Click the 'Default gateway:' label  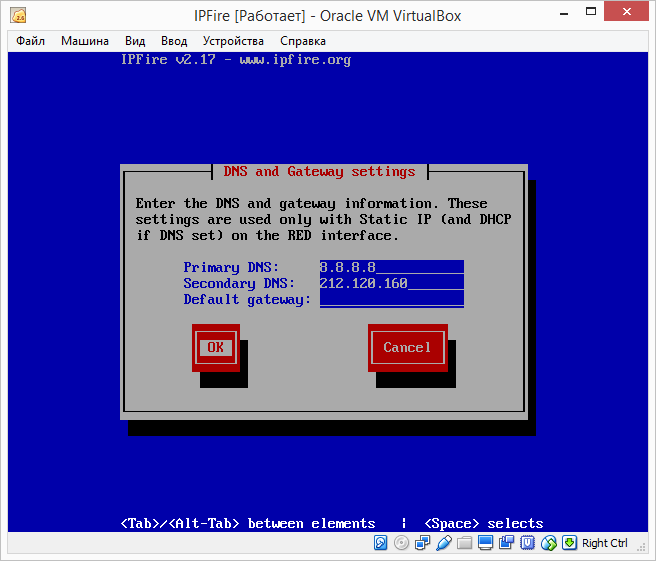point(247,300)
